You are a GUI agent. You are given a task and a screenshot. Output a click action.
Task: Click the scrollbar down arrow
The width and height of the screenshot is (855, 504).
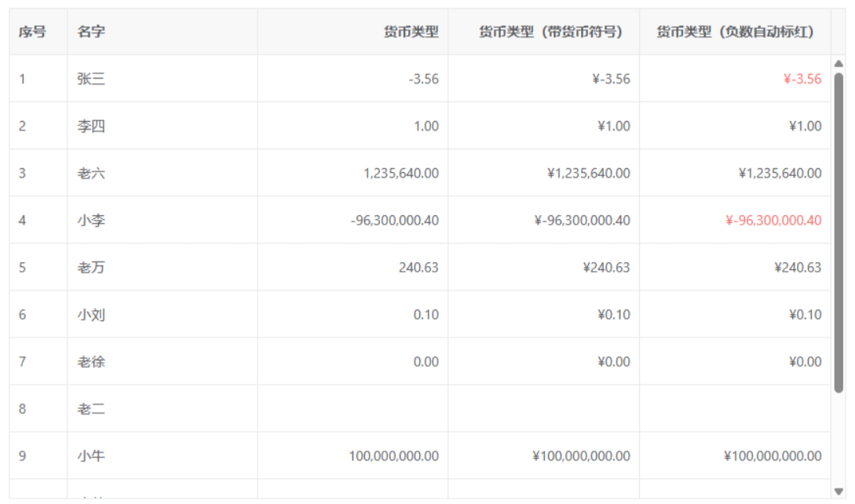click(x=839, y=491)
